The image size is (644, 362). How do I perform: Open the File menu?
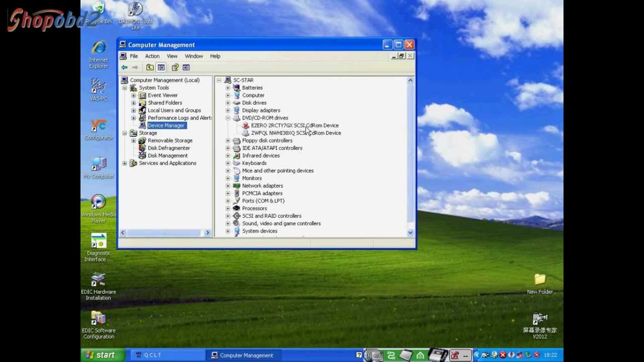(134, 56)
